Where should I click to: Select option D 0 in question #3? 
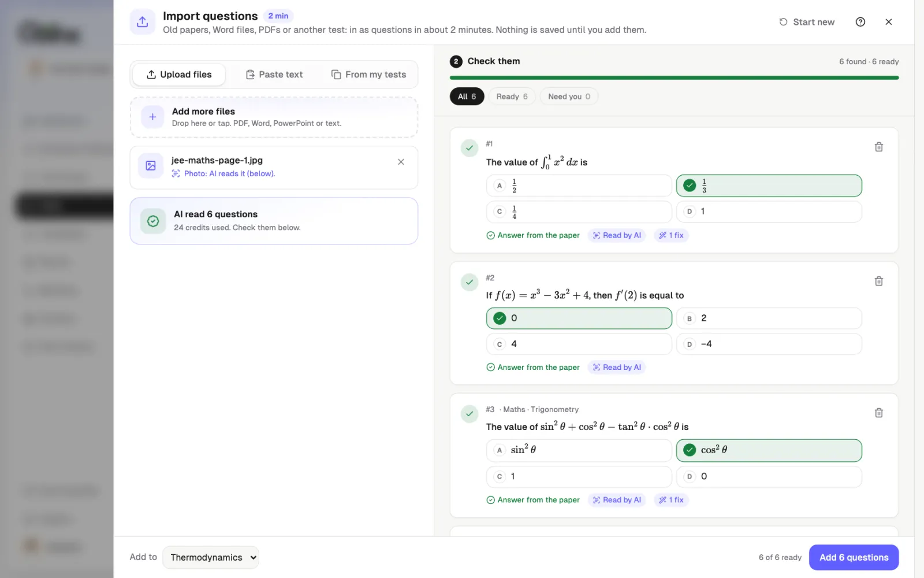click(x=769, y=477)
